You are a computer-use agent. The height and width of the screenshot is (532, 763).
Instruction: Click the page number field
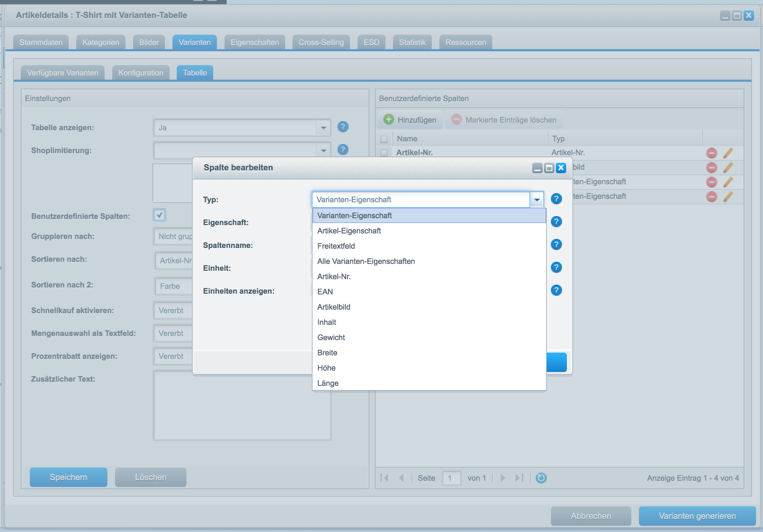451,478
